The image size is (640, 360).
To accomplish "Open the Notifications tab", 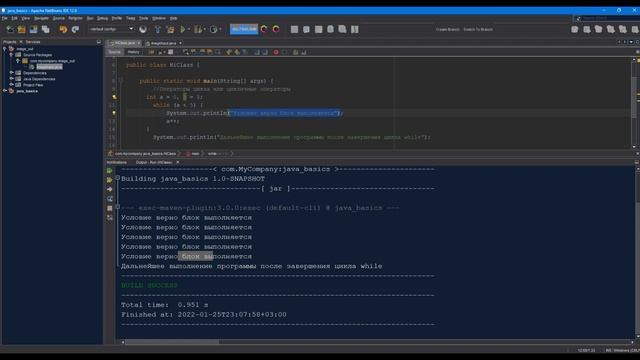I will (117, 162).
